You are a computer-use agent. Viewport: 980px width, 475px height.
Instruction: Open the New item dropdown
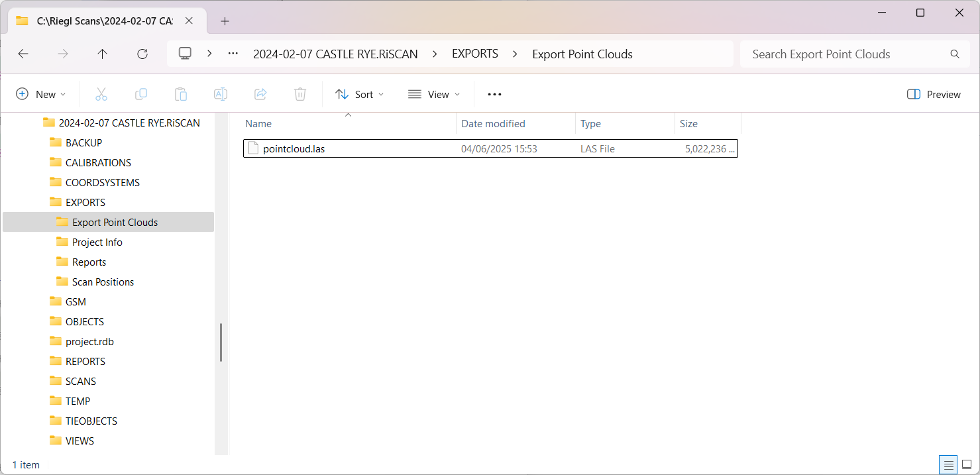pyautogui.click(x=41, y=94)
